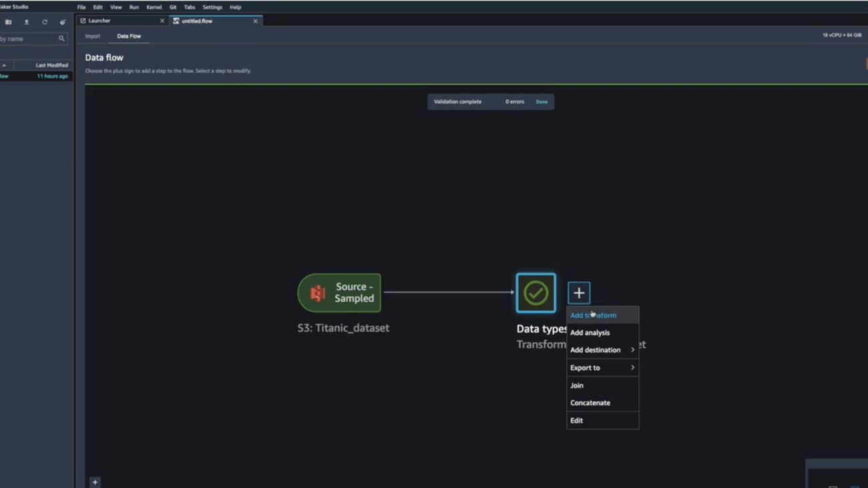Dismiss validation with Done link

coord(541,102)
